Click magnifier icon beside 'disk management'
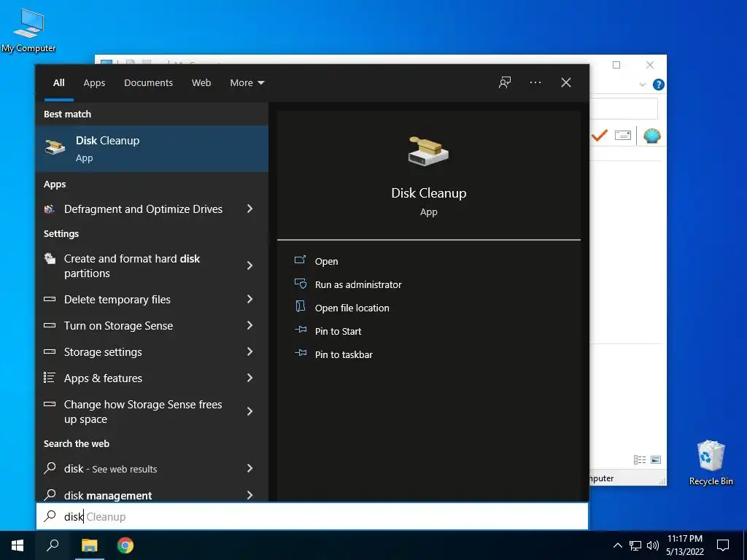747x560 pixels. click(50, 495)
